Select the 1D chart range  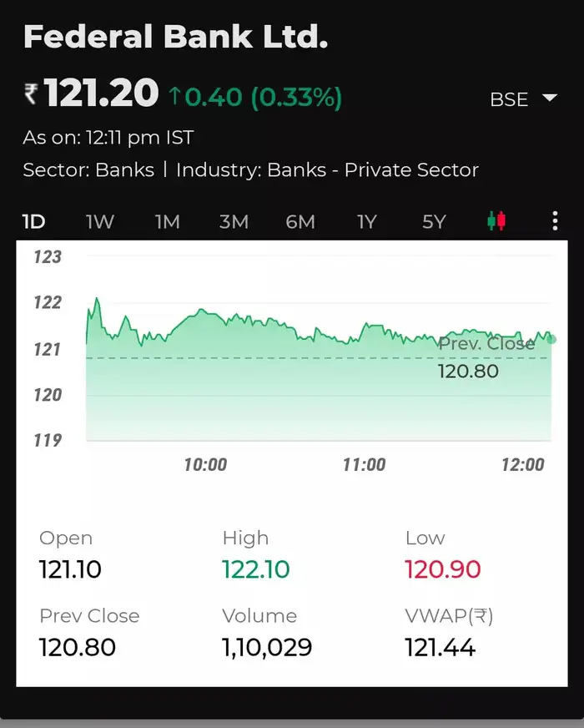[x=33, y=222]
